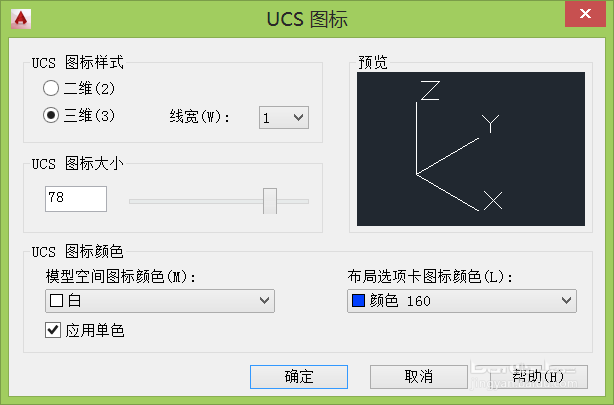Toggle the 应用单色 checkbox
This screenshot has height=405, width=614.
click(x=54, y=330)
